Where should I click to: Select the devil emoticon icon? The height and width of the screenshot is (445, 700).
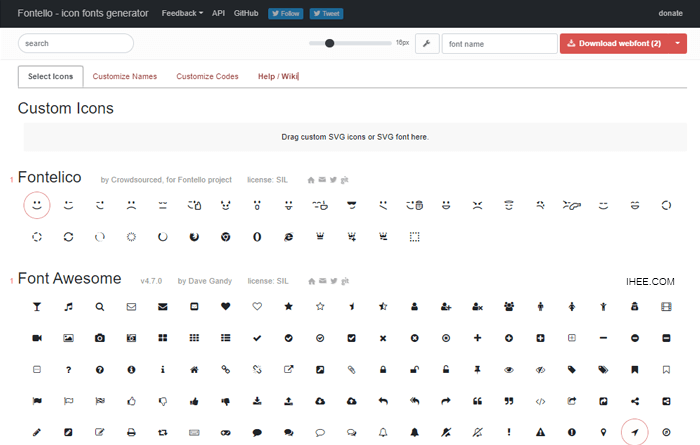tap(226, 205)
